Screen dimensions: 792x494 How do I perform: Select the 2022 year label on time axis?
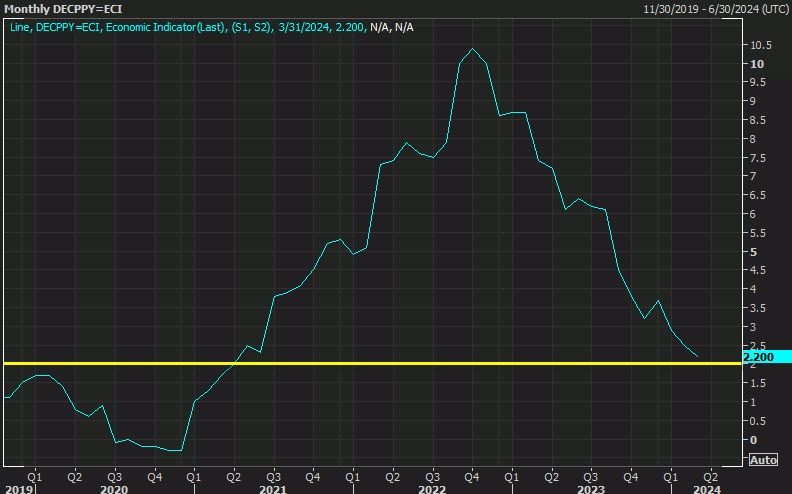[x=431, y=488]
